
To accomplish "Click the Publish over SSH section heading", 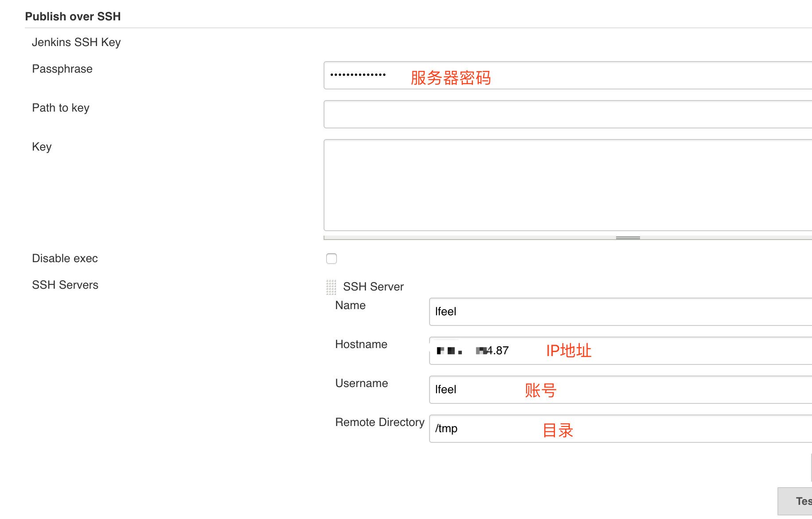I will click(73, 16).
